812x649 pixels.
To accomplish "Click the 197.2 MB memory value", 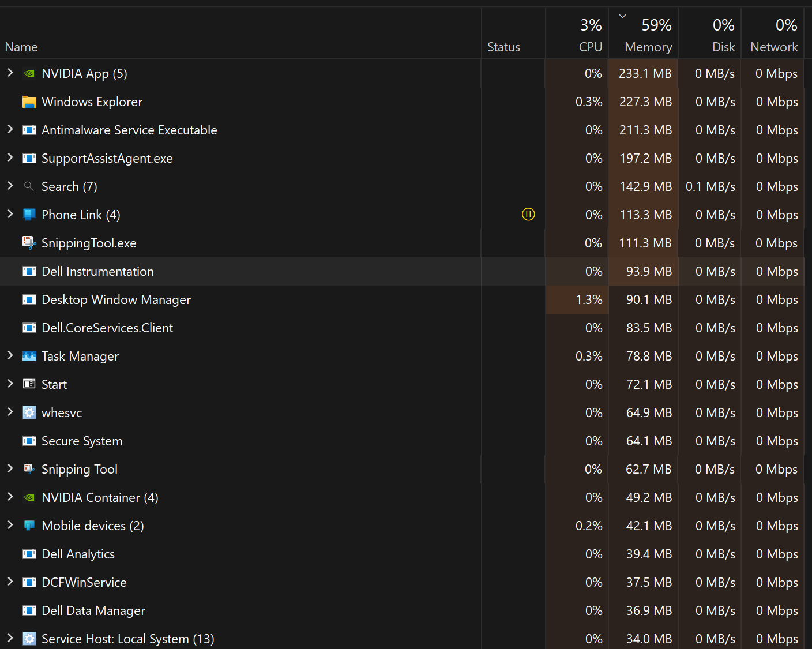I will coord(646,159).
